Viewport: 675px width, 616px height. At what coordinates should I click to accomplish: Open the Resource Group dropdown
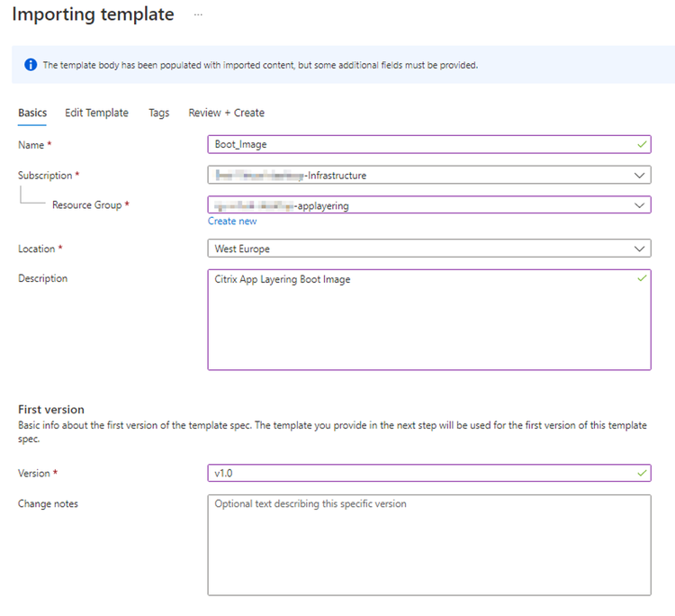(x=429, y=205)
